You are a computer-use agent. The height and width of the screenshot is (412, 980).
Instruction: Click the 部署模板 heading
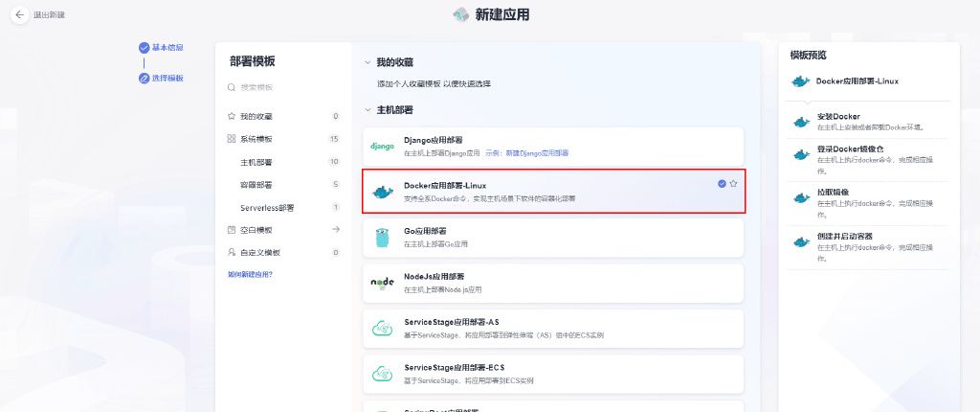pyautogui.click(x=252, y=61)
